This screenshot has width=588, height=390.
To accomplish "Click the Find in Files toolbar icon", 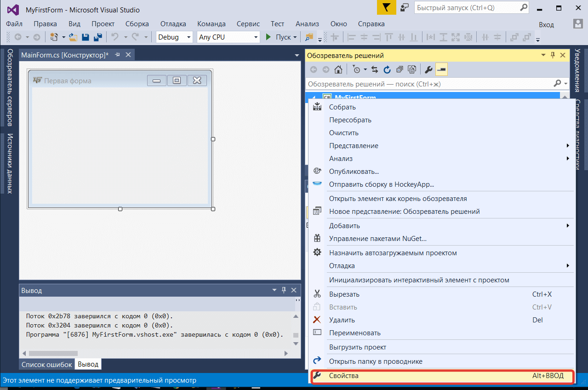I will pyautogui.click(x=309, y=37).
